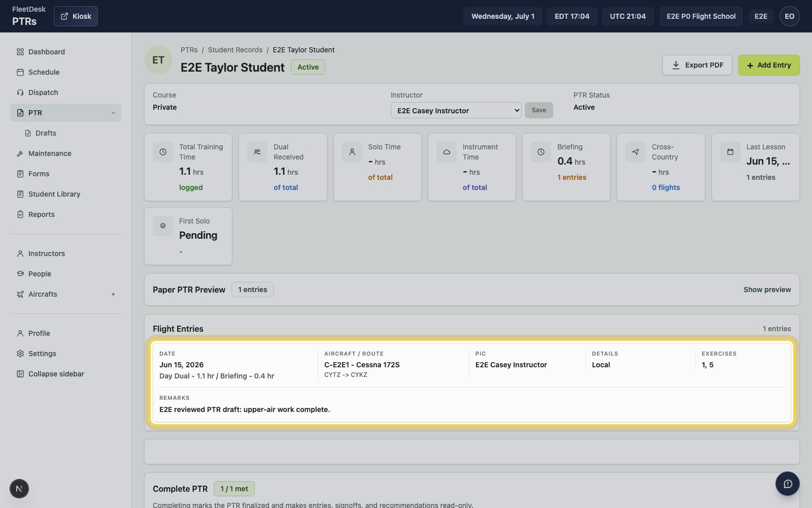Image resolution: width=812 pixels, height=508 pixels.
Task: Open the E2E Casey Instructor dropdown
Action: pyautogui.click(x=456, y=110)
